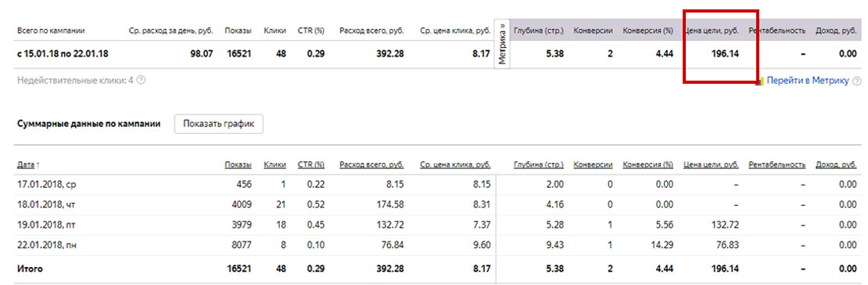Image resolution: width=868 pixels, height=285 pixels.
Task: Sort by Глубина (стр.) table header
Action: (539, 164)
